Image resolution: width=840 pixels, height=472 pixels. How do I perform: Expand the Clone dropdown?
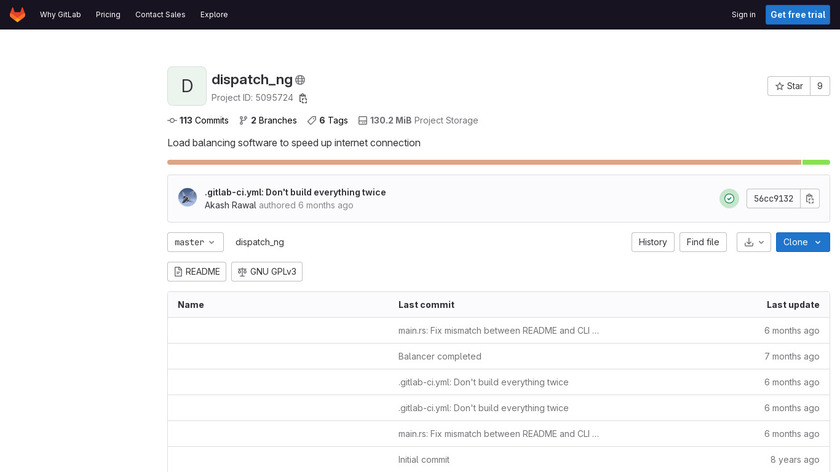click(802, 242)
